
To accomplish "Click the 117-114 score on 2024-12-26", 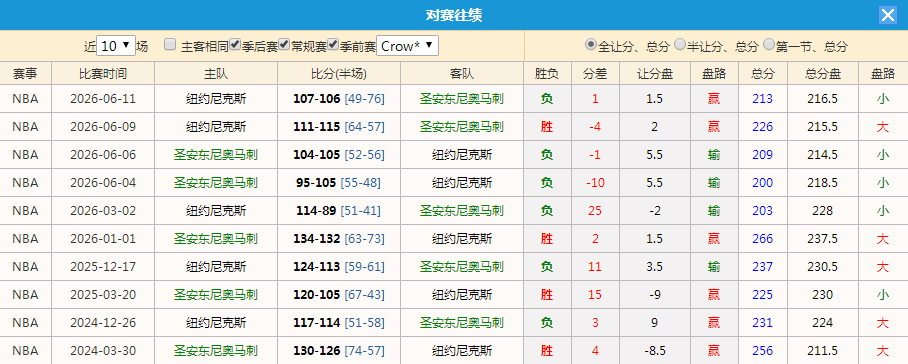I will point(317,322).
